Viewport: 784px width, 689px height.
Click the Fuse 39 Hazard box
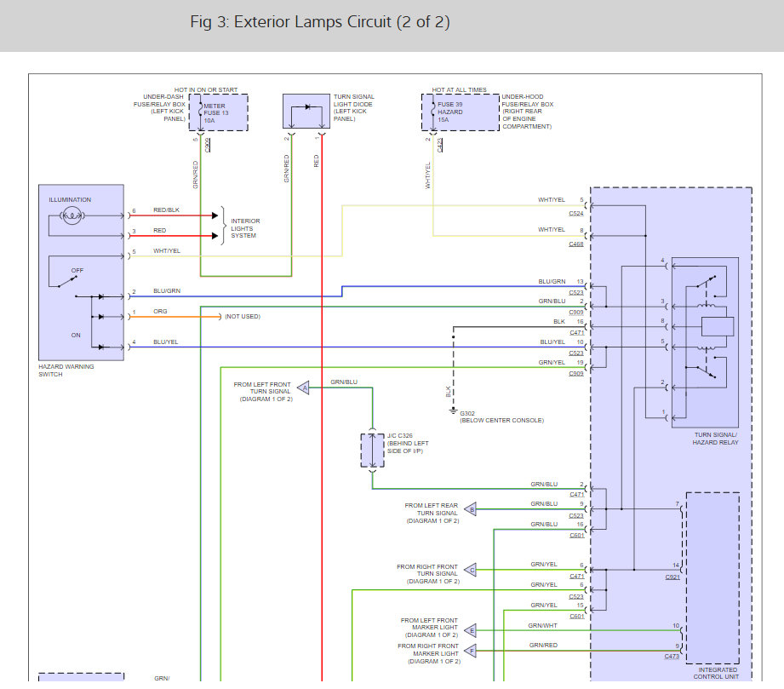point(461,112)
